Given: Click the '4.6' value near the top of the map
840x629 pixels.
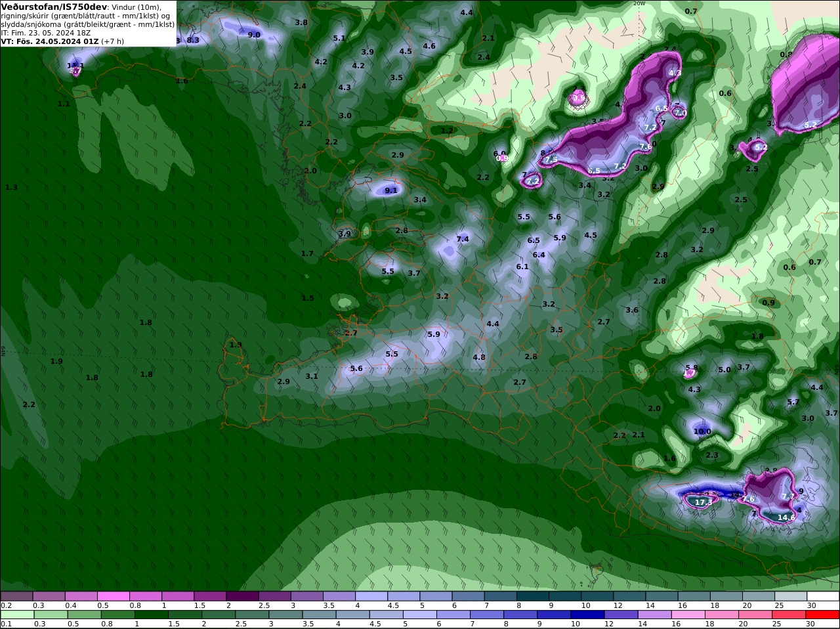Looking at the screenshot, I should pyautogui.click(x=429, y=46).
